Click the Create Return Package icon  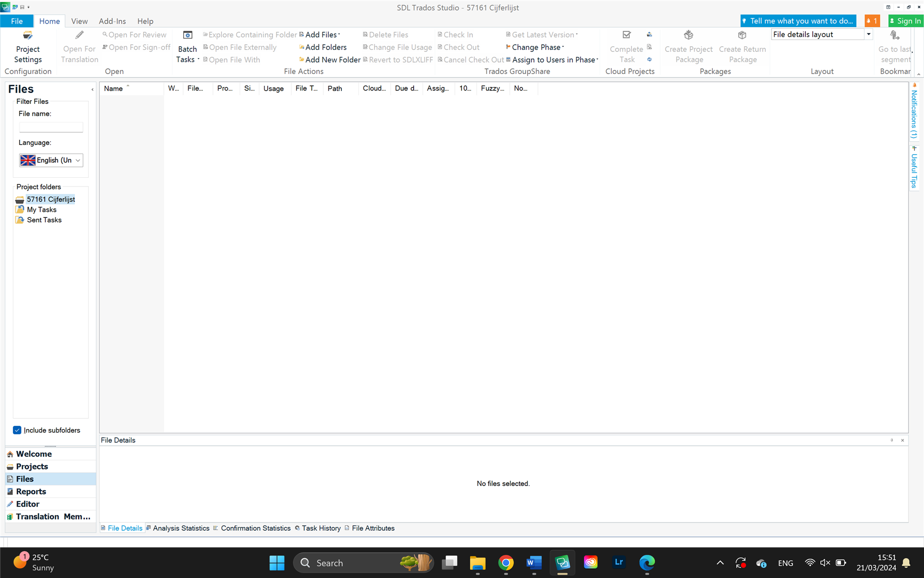coord(742,35)
